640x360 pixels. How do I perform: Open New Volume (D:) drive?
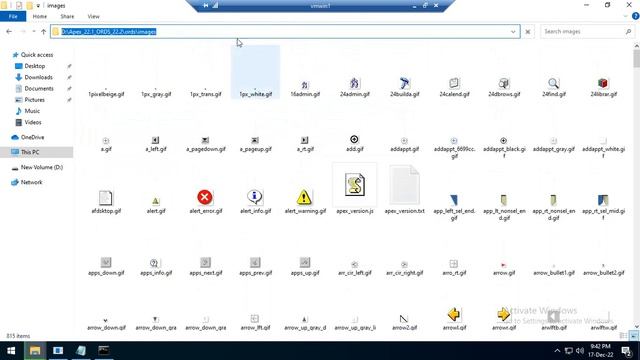tap(42, 167)
